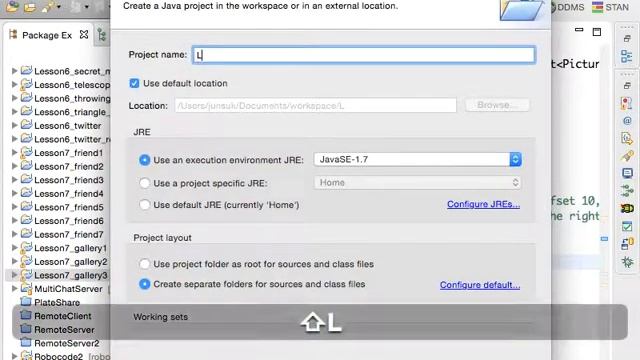Select Lesson7_gallery2 in Package Explorer

[x=70, y=261]
